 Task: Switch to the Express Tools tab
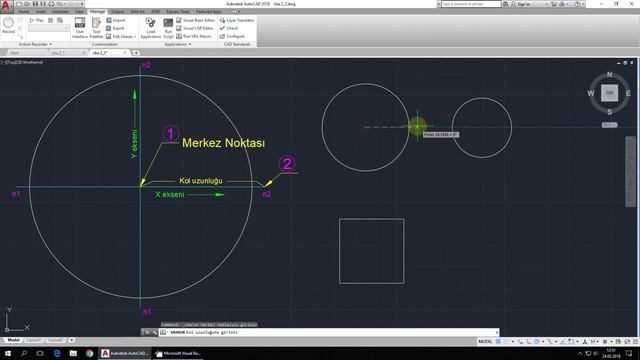pos(178,11)
